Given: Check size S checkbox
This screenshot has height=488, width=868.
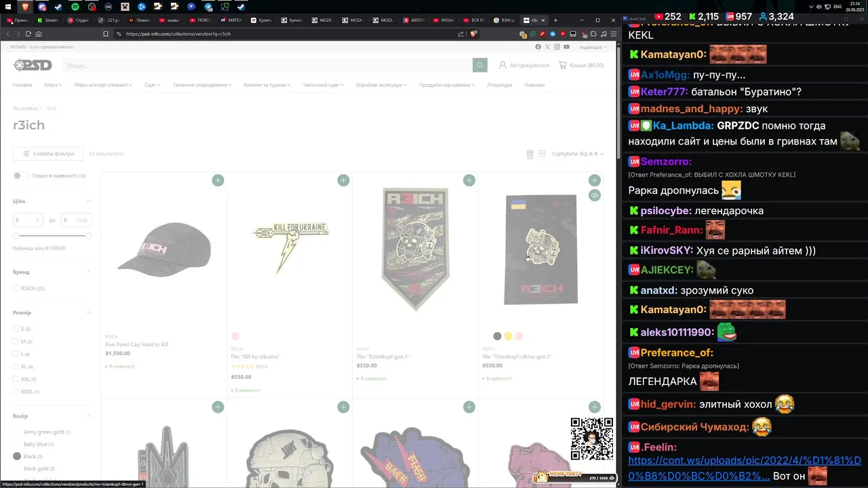Looking at the screenshot, I should (16, 329).
